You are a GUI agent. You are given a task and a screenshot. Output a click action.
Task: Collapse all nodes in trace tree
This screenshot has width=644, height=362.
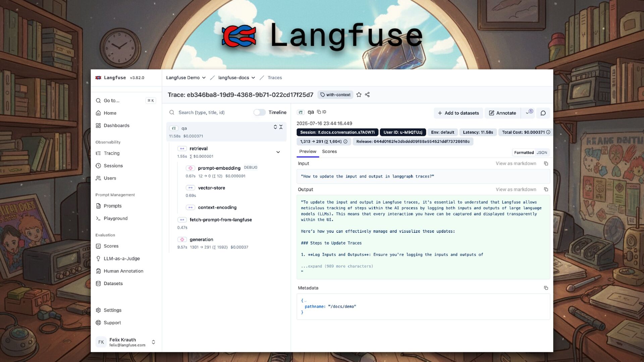pos(281,127)
